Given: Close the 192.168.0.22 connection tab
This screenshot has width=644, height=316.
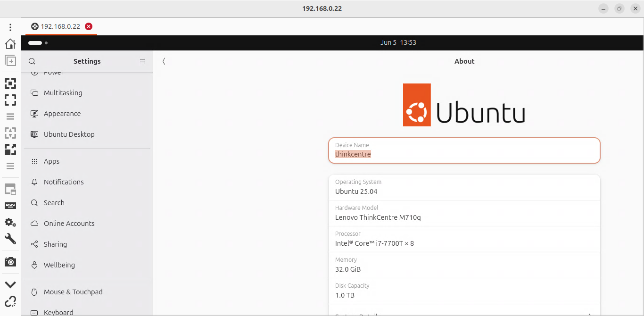Looking at the screenshot, I should coord(89,26).
